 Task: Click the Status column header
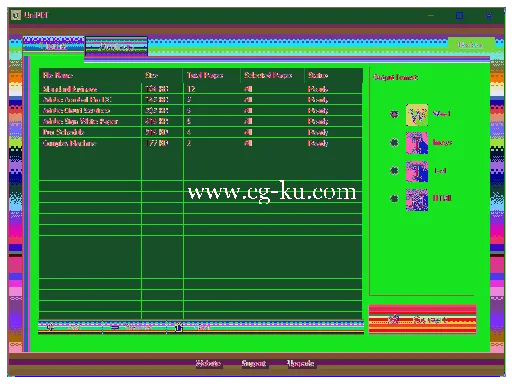(x=333, y=75)
